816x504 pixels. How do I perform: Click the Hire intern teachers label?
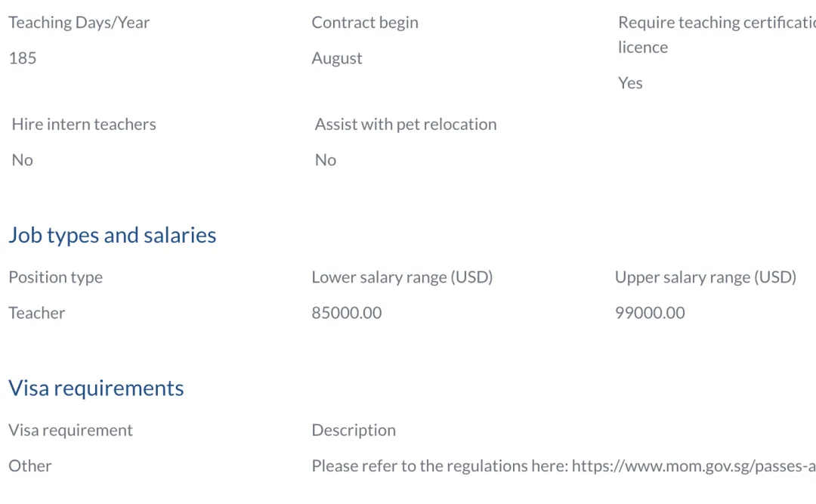coord(84,125)
